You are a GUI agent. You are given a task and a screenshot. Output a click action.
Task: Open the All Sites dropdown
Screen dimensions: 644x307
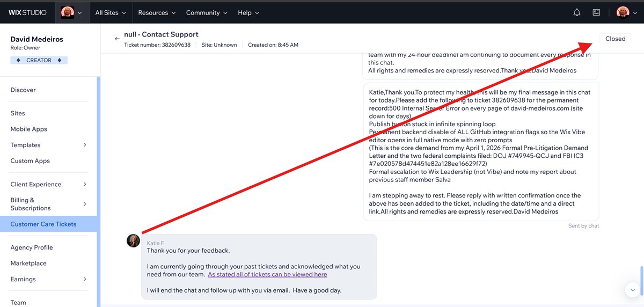click(111, 12)
